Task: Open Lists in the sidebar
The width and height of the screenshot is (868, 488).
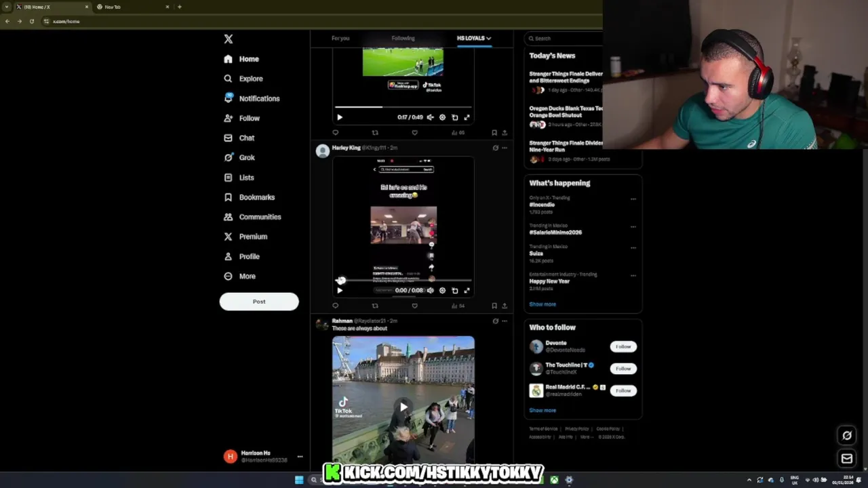Action: tap(239, 178)
